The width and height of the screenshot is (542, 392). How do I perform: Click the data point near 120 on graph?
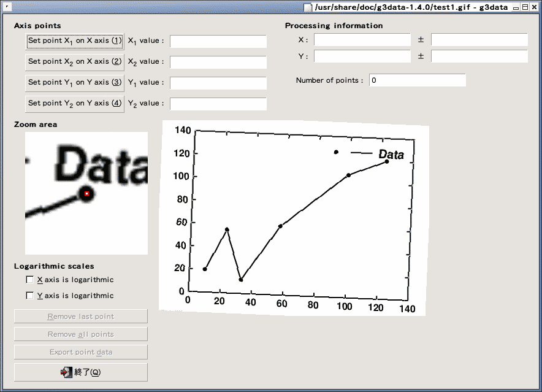click(x=387, y=161)
